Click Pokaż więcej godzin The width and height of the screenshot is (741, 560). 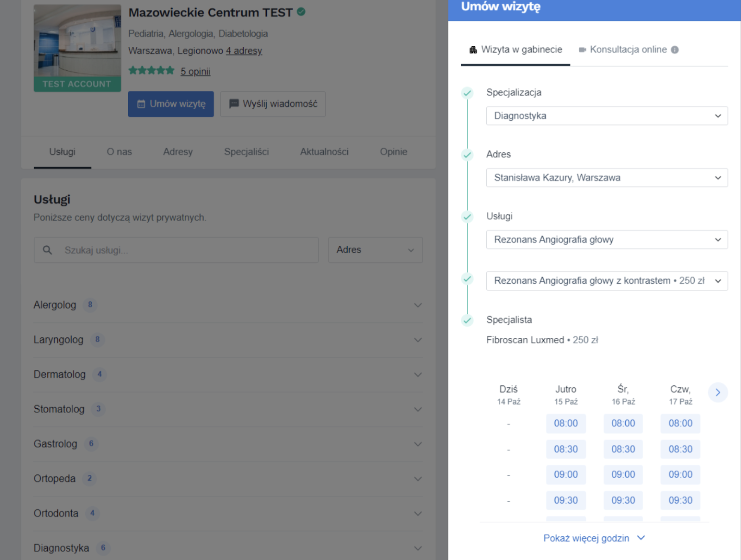[586, 538]
